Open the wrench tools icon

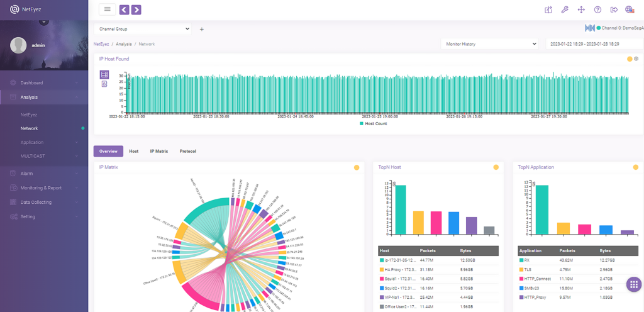pos(565,10)
